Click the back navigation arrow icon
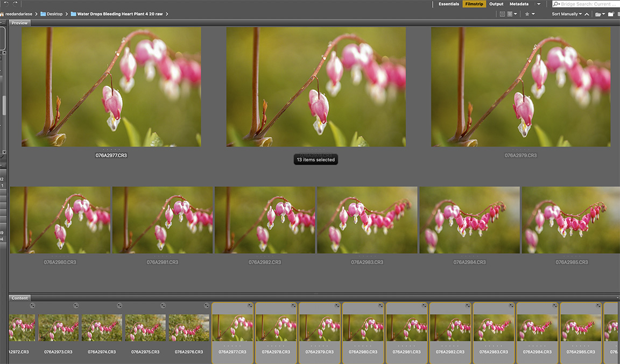 (6, 4)
